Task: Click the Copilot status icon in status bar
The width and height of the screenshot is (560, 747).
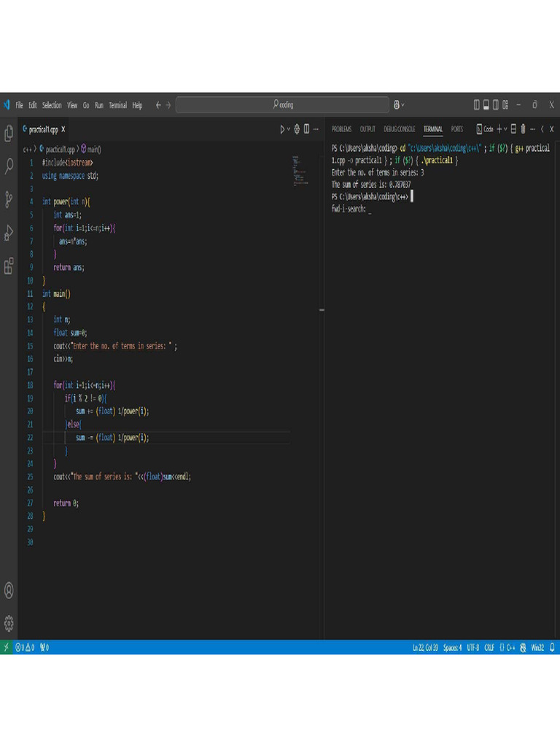Action: pos(523,647)
